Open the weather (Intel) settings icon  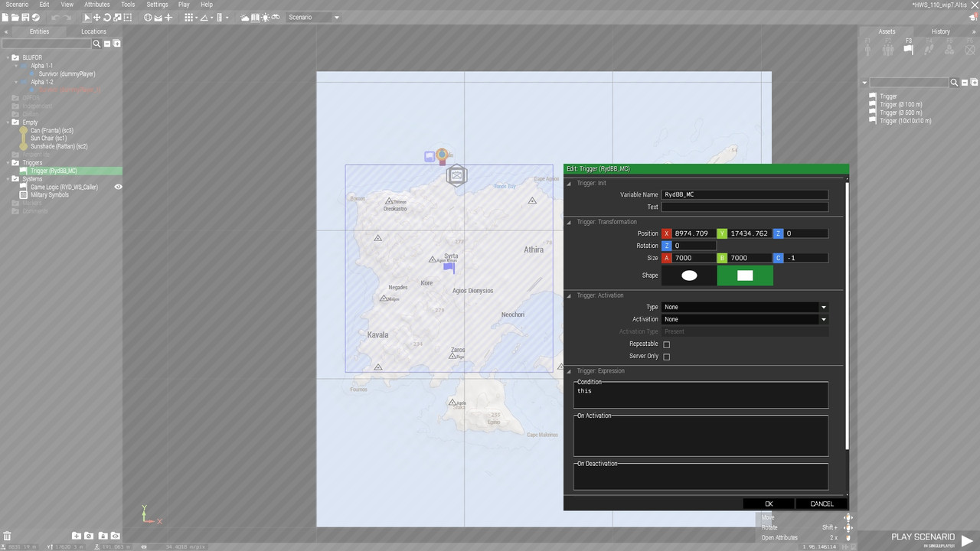point(245,18)
